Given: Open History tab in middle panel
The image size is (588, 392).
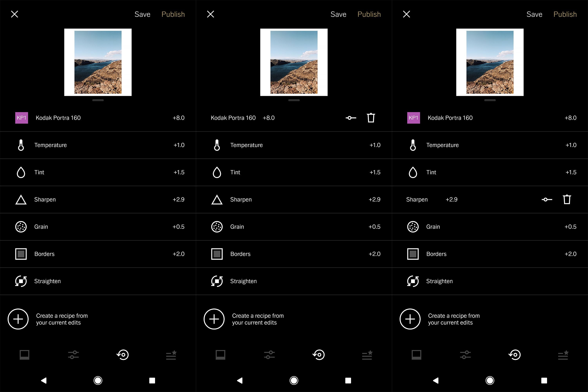Looking at the screenshot, I should click(x=318, y=355).
